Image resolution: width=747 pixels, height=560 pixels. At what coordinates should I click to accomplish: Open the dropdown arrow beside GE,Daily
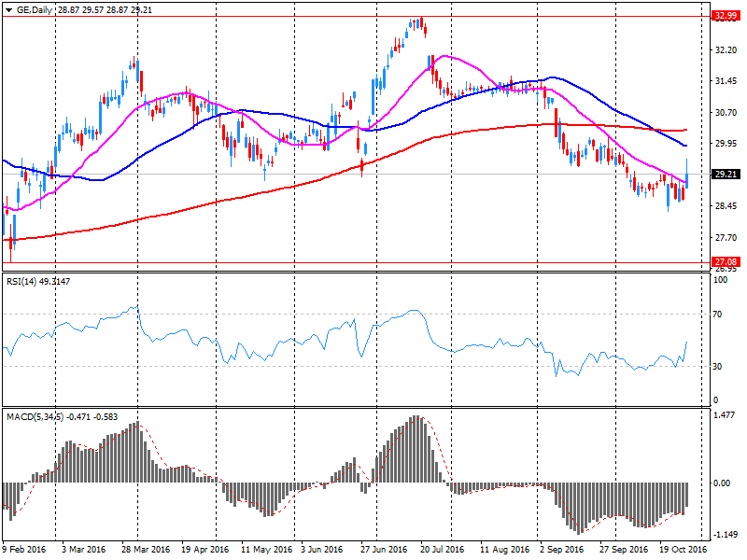[x=8, y=8]
